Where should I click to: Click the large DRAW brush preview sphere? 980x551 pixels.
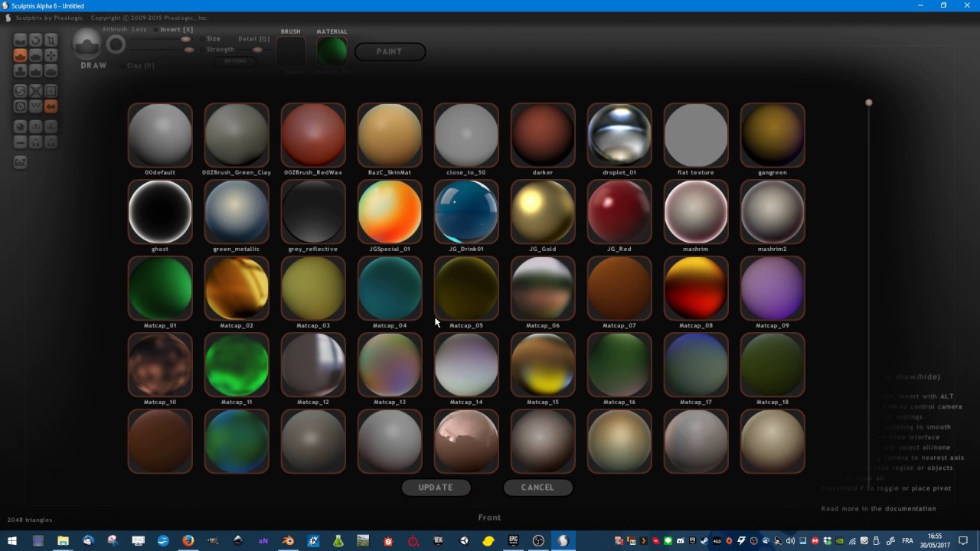(87, 44)
